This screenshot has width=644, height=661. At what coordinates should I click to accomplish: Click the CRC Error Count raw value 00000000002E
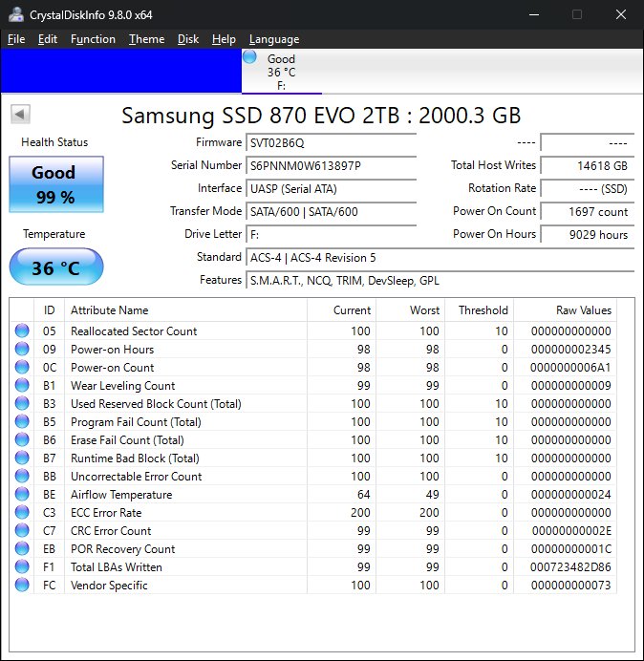coord(571,531)
